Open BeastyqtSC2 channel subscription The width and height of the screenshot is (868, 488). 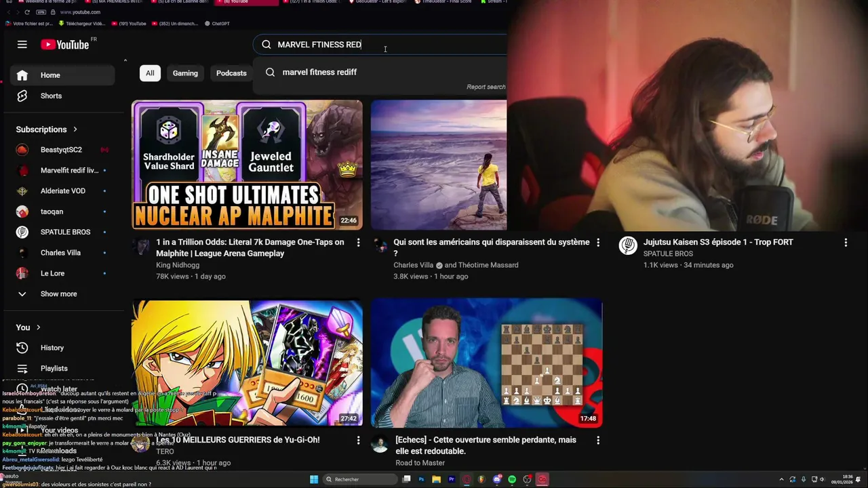click(x=62, y=150)
